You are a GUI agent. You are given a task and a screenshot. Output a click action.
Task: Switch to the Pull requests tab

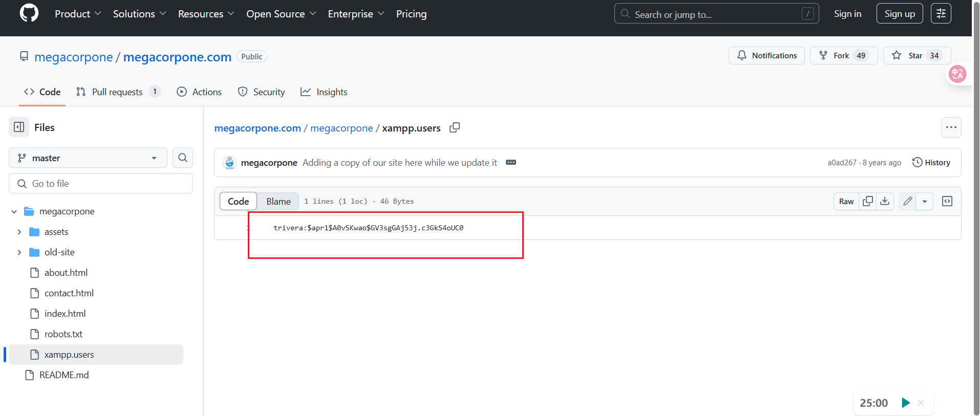pyautogui.click(x=118, y=92)
